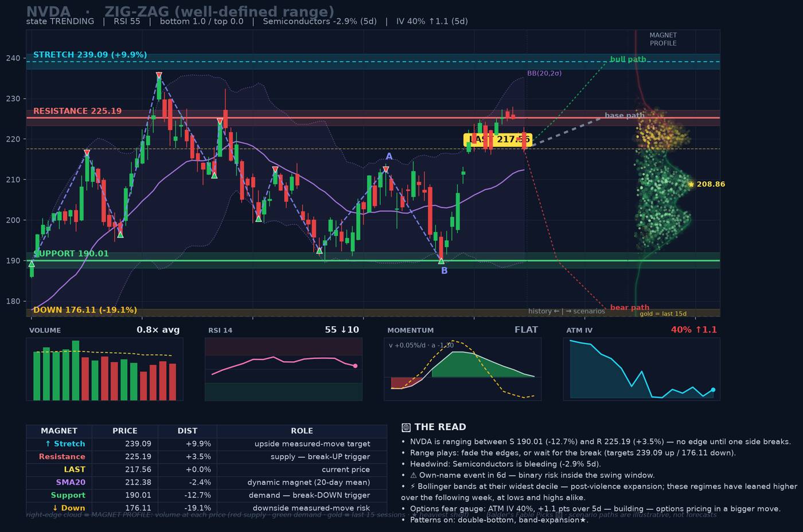Click the 'Patterns on: double-bottom' bullet
Image resolution: width=803 pixels, height=532 pixels.
pos(495,520)
